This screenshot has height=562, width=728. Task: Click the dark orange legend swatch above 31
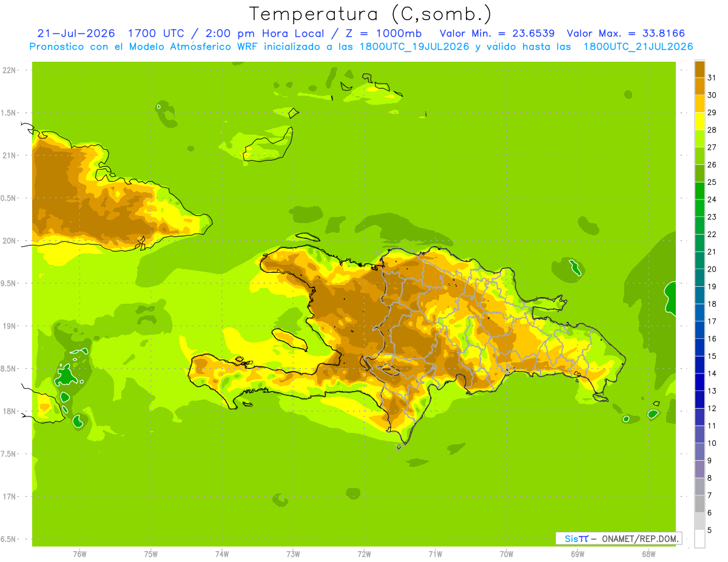click(699, 69)
